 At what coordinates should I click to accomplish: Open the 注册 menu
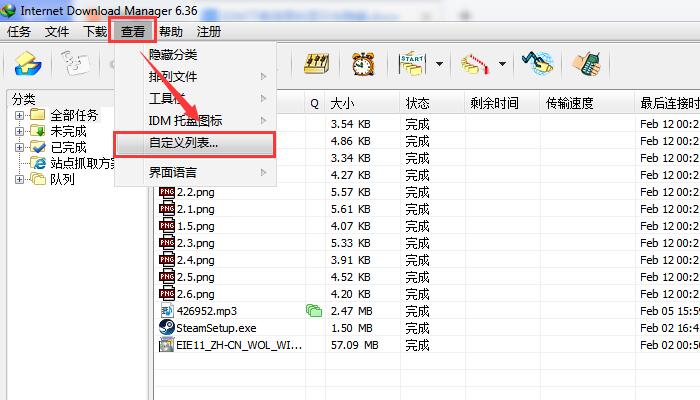[209, 32]
